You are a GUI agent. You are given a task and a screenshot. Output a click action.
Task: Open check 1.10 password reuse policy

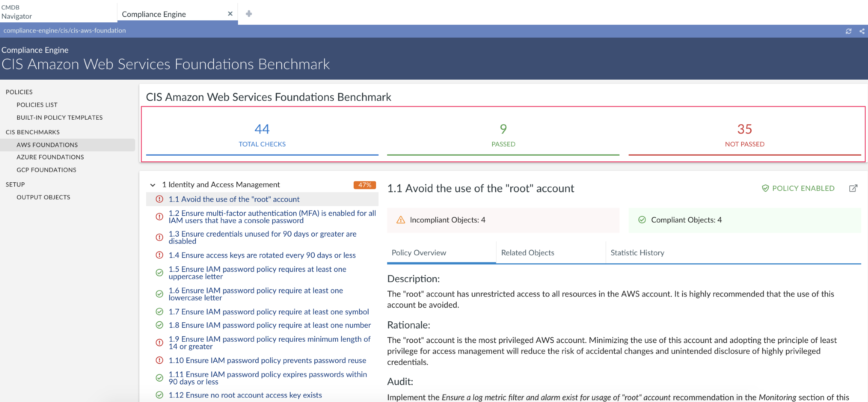pyautogui.click(x=267, y=360)
